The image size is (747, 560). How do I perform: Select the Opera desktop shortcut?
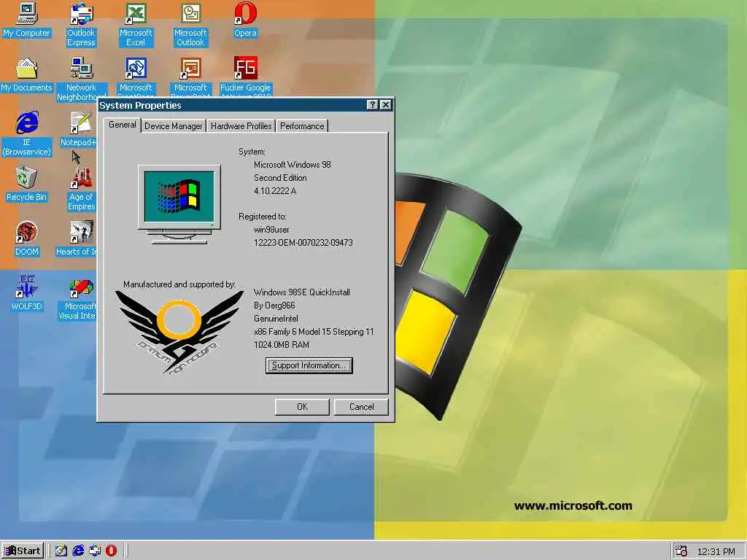point(245,20)
